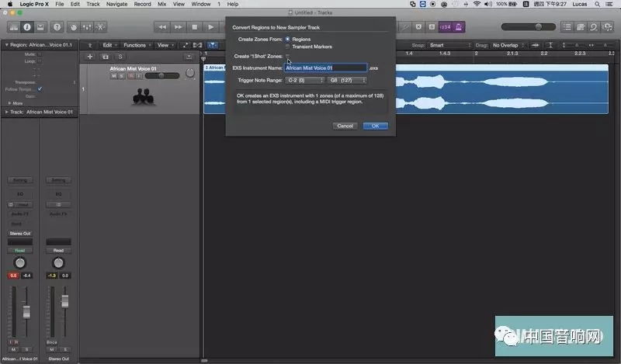The image size is (621, 364).
Task: Open the Record menu
Action: point(142,4)
